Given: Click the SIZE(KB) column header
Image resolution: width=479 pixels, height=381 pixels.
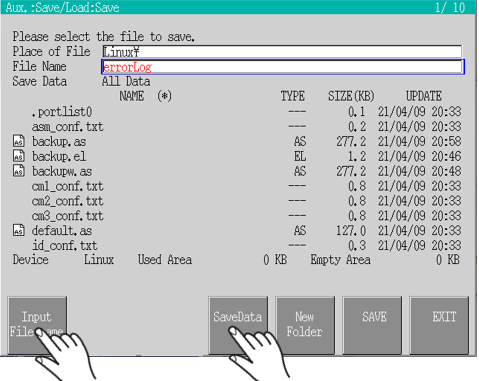Looking at the screenshot, I should tap(351, 96).
